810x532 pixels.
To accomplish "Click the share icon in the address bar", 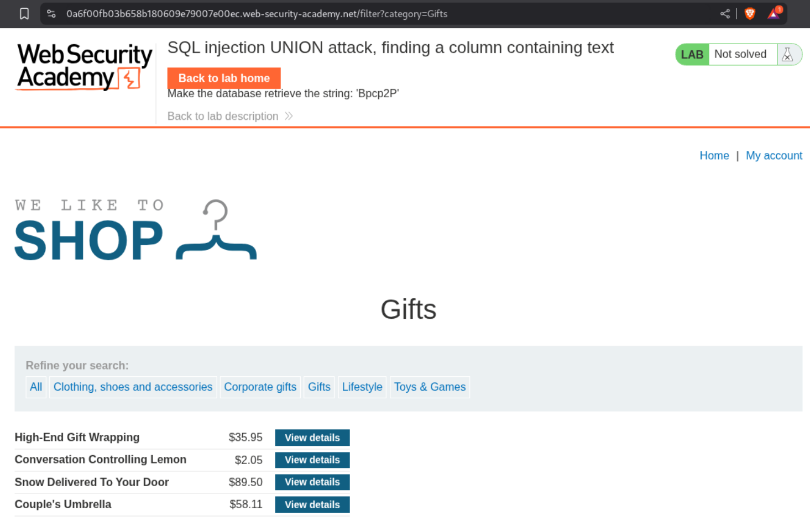I will [725, 14].
